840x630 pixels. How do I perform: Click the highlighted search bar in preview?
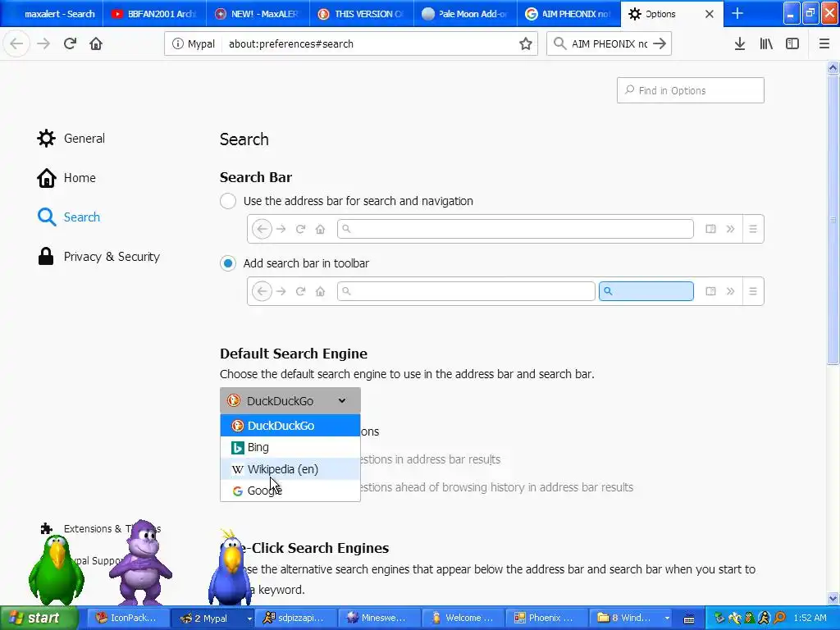(x=646, y=291)
